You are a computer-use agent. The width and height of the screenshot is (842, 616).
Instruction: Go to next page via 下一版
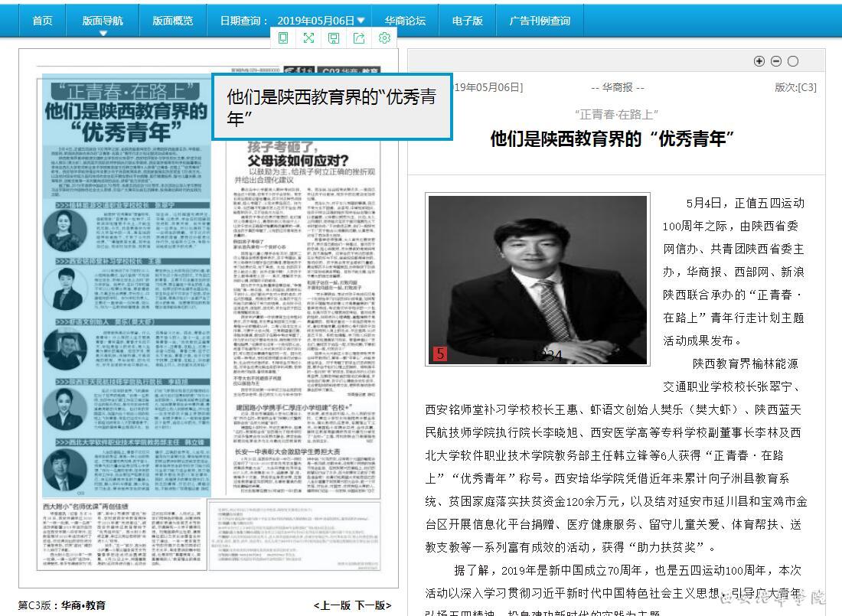tap(373, 605)
